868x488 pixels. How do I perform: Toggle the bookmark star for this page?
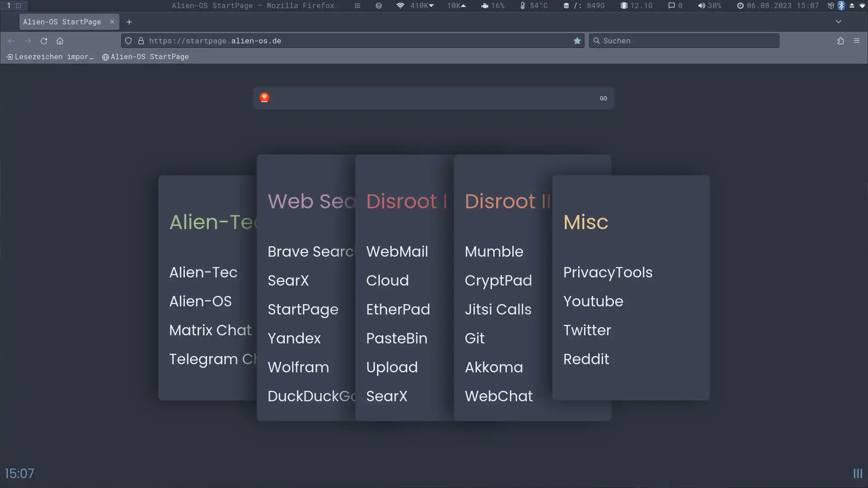[577, 41]
